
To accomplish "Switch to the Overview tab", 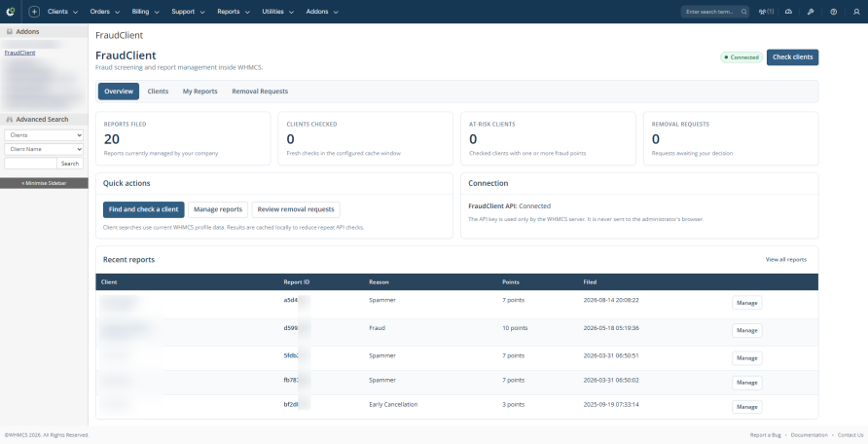I will tap(119, 92).
